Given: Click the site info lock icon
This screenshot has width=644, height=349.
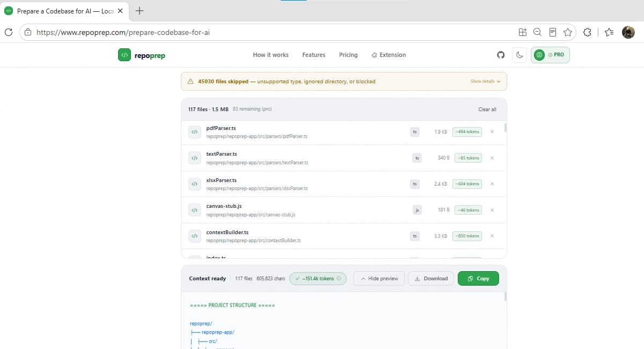Looking at the screenshot, I should pos(28,32).
